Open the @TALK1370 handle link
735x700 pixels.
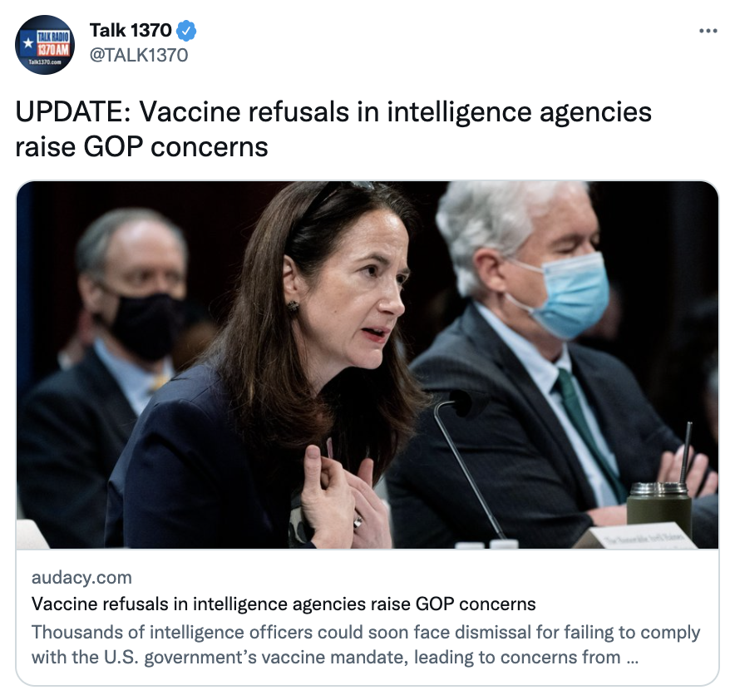tap(139, 56)
